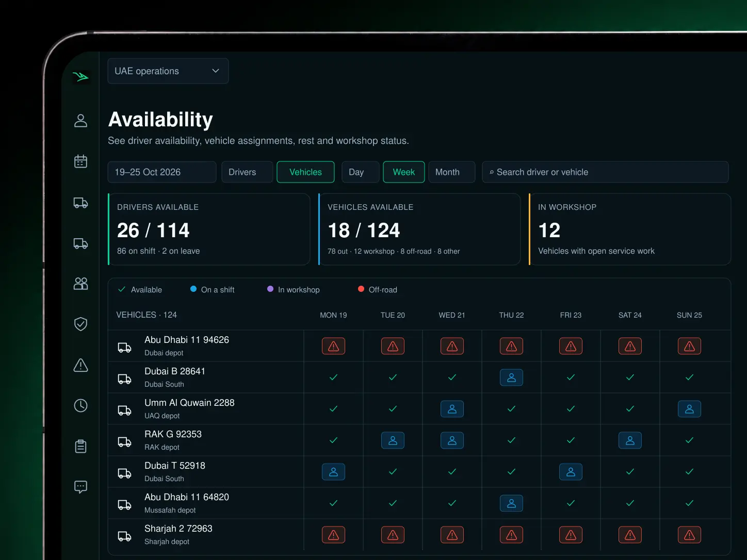Click the In workshop purple legend dot
This screenshot has width=747, height=560.
pos(270,289)
